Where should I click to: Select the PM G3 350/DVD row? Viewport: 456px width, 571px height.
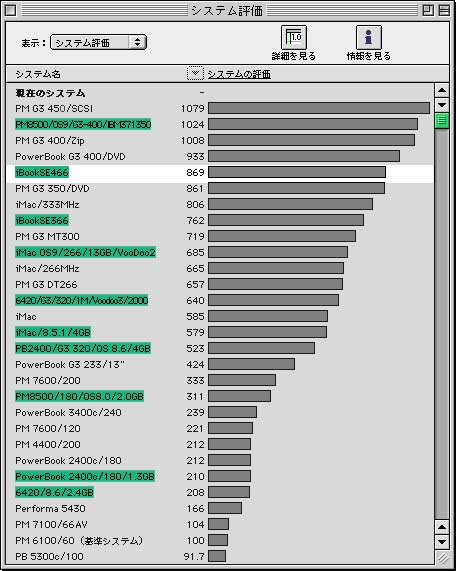click(220, 188)
